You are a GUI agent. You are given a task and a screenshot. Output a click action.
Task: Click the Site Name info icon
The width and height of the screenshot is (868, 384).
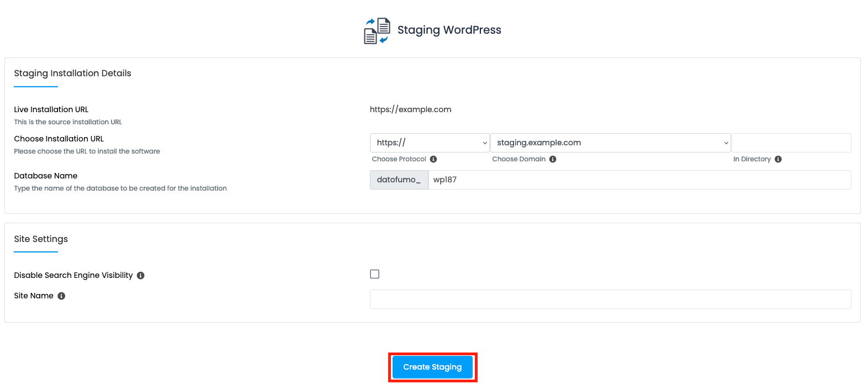coord(61,296)
